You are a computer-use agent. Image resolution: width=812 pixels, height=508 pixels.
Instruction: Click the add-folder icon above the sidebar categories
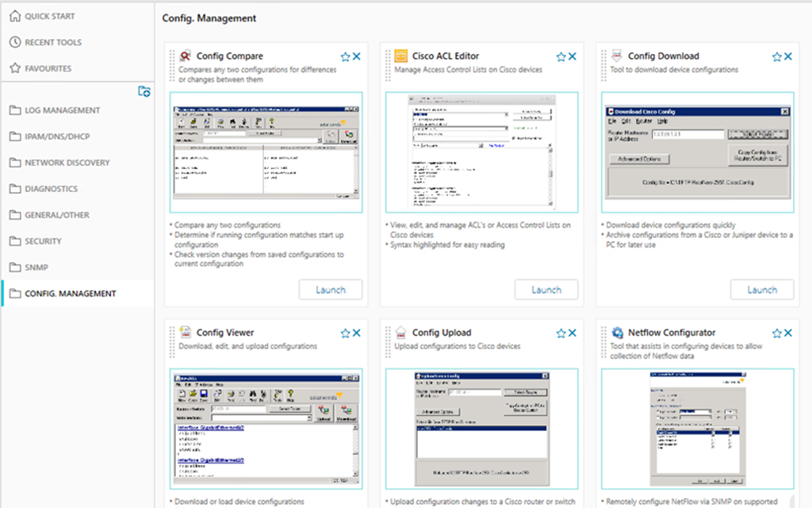pyautogui.click(x=144, y=91)
